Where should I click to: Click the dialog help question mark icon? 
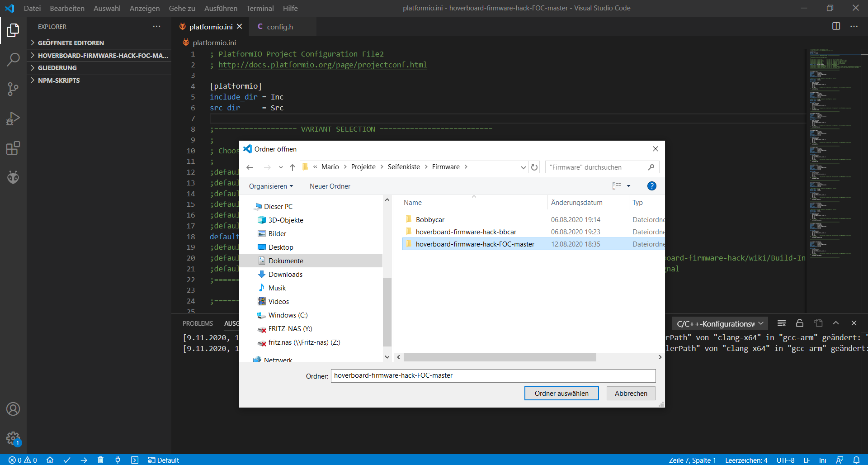[651, 186]
